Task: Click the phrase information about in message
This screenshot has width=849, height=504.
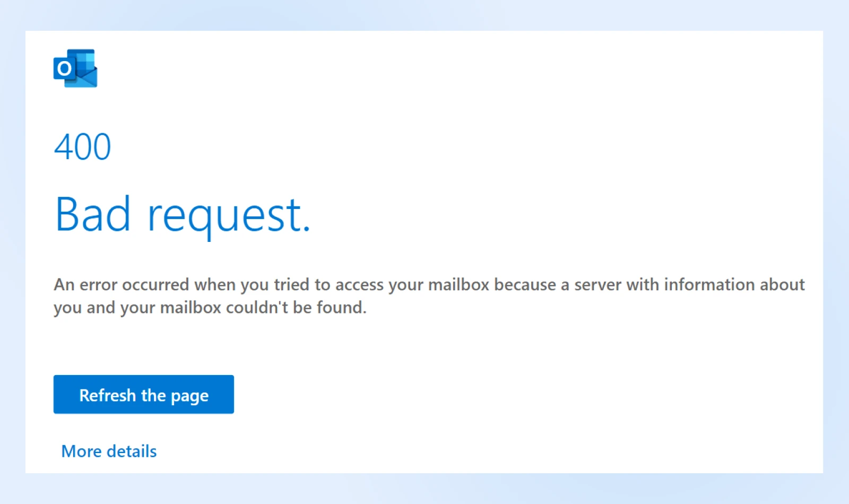Action: (x=734, y=285)
